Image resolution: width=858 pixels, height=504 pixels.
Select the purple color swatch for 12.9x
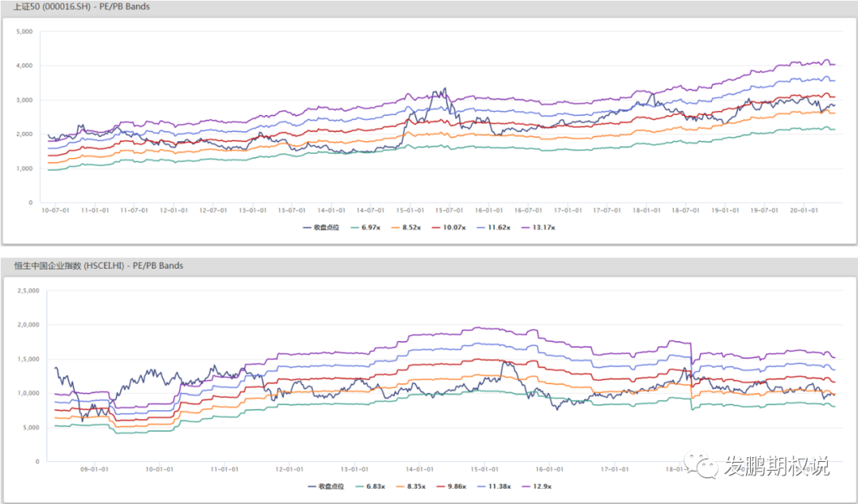(x=527, y=486)
